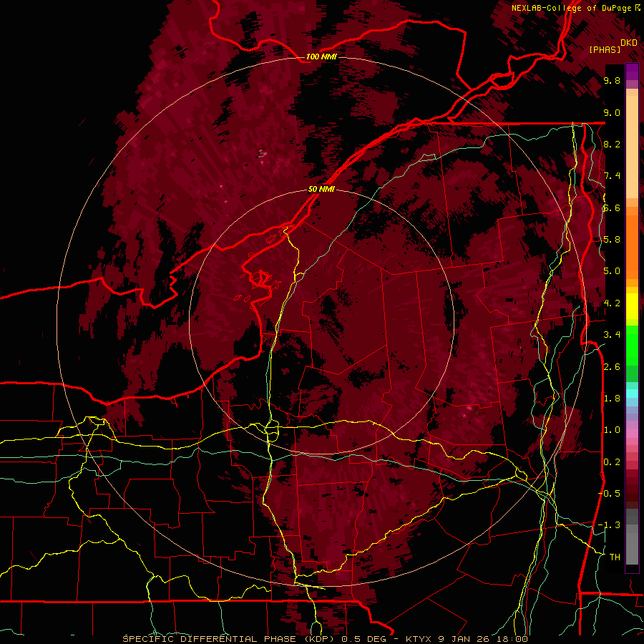This screenshot has height=644, width=644.
Task: Click the 8.2 value on color scale
Action: click(x=612, y=144)
